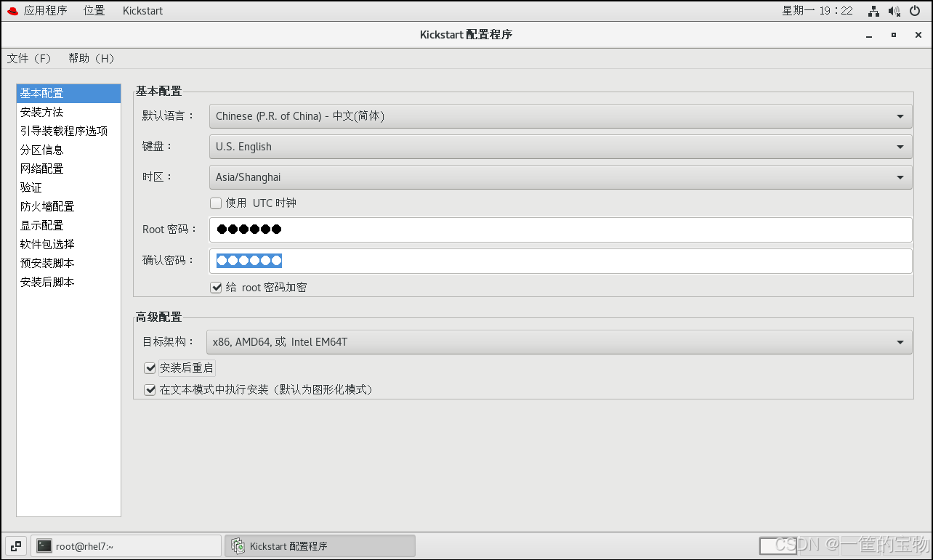The image size is (933, 560).
Task: Select 引导装载程序选项 in the sidebar
Action: (x=68, y=131)
